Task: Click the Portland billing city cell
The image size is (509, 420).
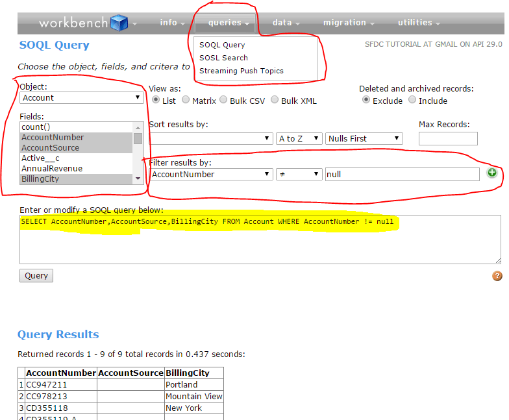Action: click(x=193, y=384)
